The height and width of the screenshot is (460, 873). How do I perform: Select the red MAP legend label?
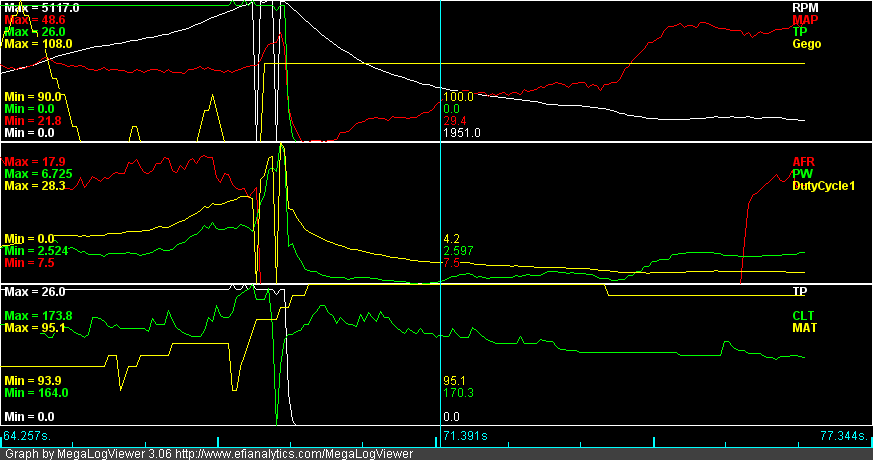(x=803, y=20)
